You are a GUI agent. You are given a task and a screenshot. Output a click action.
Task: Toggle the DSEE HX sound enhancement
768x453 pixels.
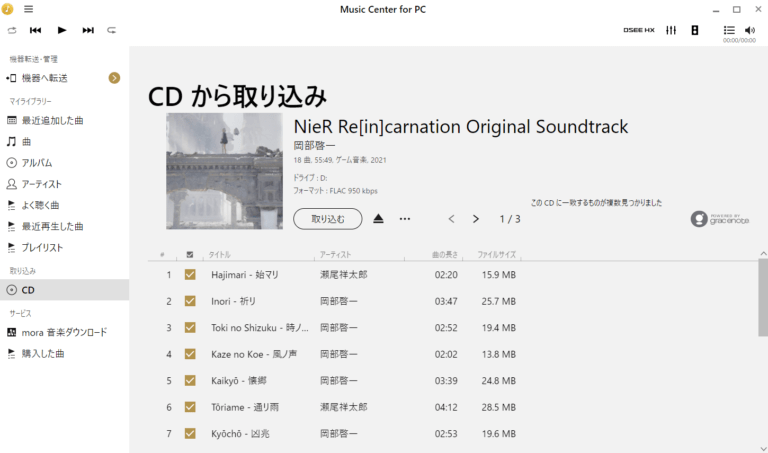(x=636, y=30)
